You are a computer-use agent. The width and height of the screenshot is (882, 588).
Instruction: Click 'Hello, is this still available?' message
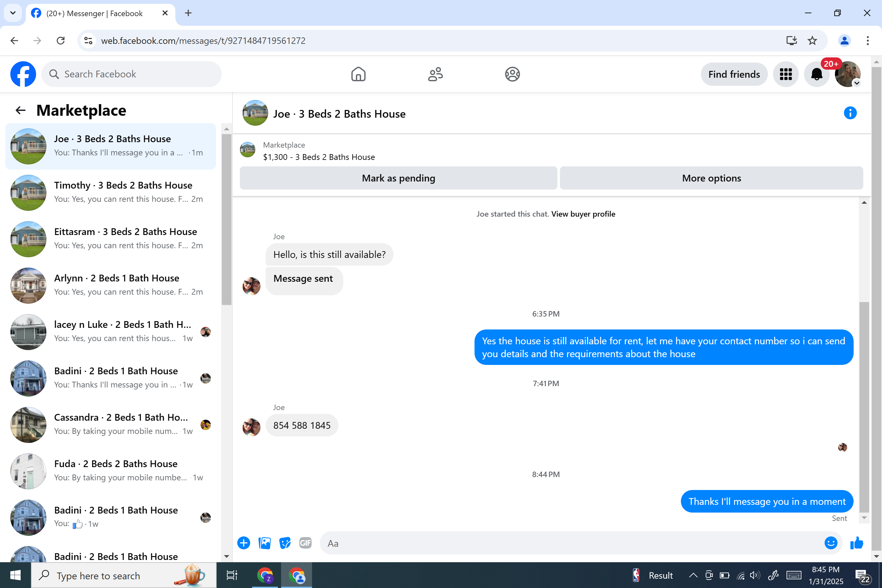coord(329,255)
